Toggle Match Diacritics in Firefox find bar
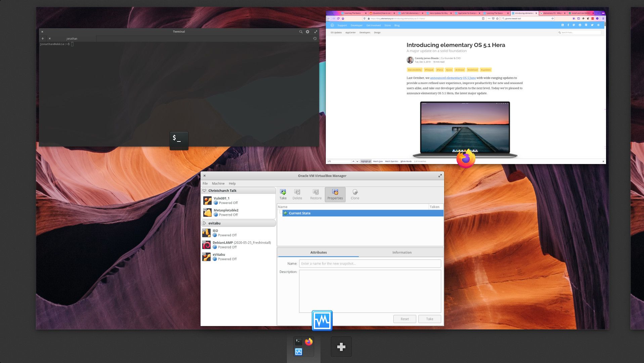This screenshot has width=644, height=363. (x=391, y=161)
